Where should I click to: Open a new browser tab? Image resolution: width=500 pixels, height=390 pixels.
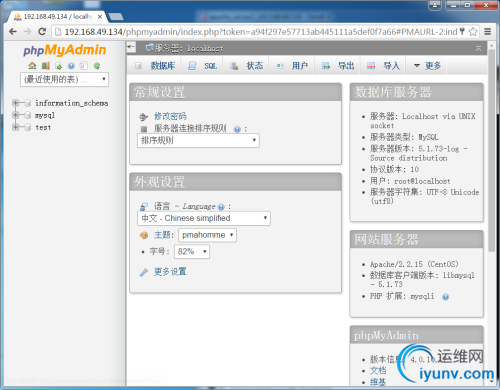coord(116,16)
